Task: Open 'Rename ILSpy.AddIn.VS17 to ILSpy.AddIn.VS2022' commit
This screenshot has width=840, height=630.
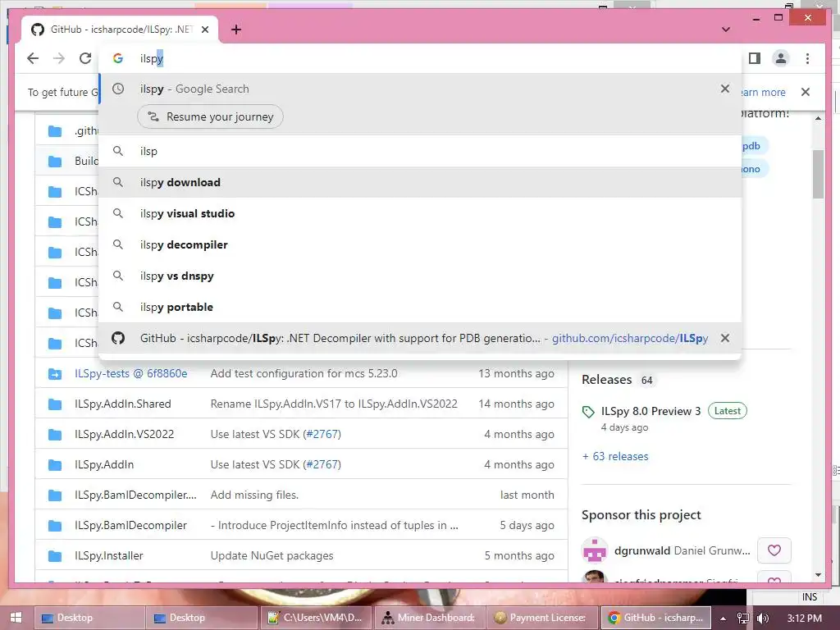Action: point(334,404)
